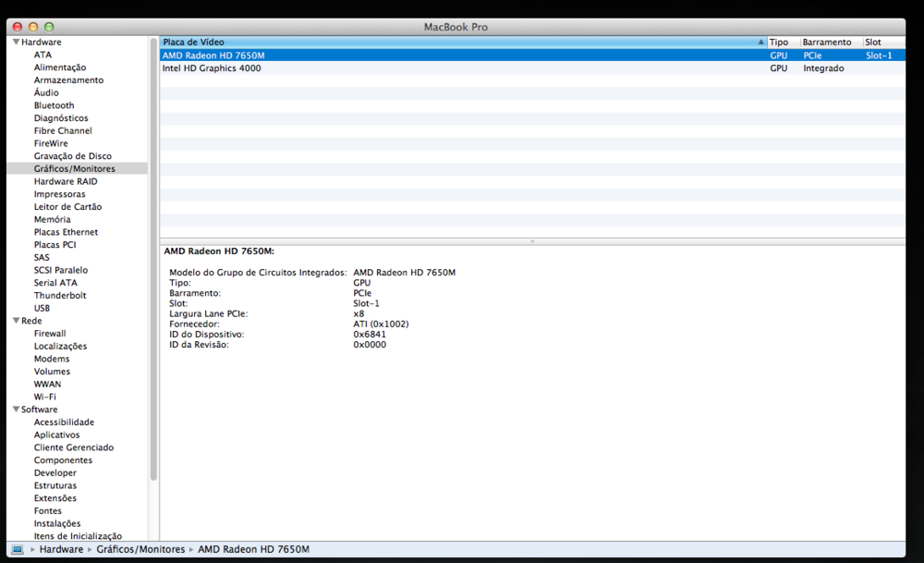Open Bluetooth in the sidebar
Image resolution: width=924 pixels, height=563 pixels.
click(54, 105)
